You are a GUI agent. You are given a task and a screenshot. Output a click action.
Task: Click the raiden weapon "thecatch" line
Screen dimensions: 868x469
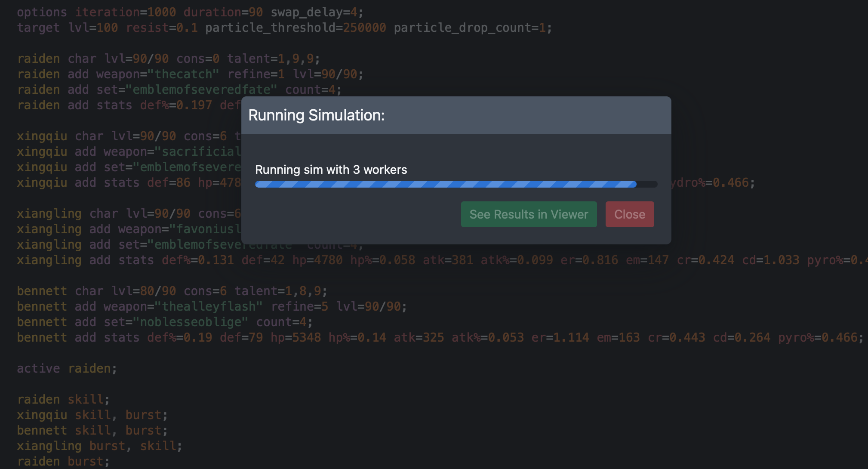point(189,74)
